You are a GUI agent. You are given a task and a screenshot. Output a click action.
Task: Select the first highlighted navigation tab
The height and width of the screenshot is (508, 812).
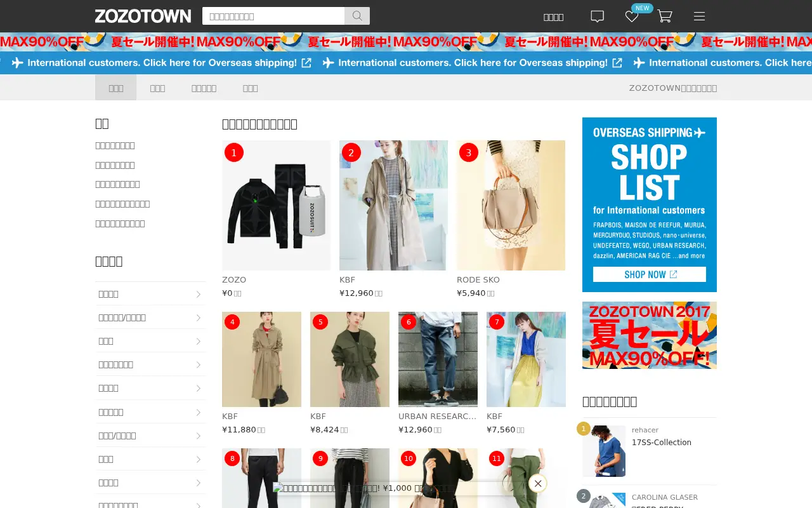point(115,88)
